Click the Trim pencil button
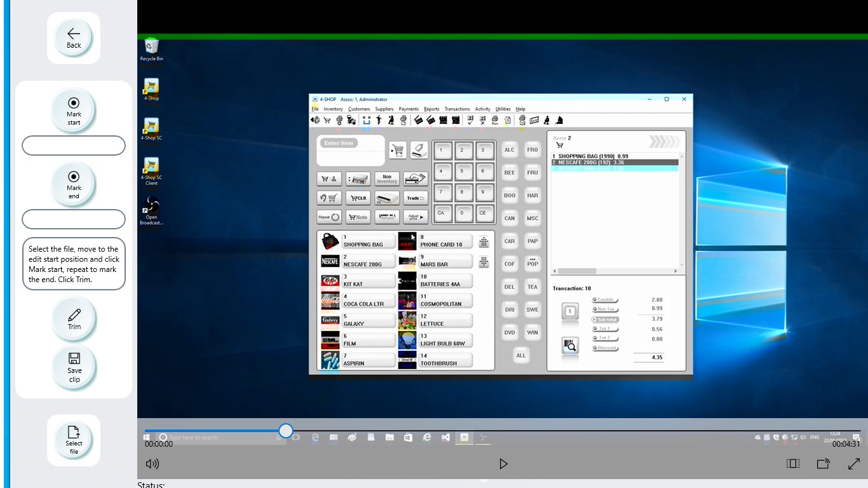 (74, 319)
